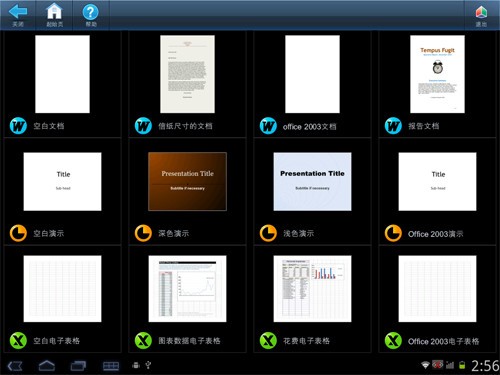Screen dimensions: 500x375
Task: Click the 浅色演示 label
Action: (x=299, y=233)
